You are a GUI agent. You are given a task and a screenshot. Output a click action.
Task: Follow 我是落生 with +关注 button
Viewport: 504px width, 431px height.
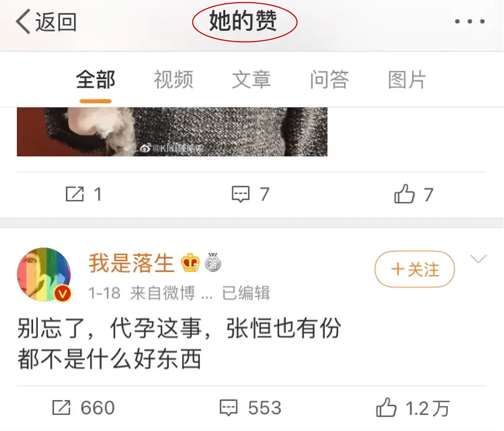414,269
